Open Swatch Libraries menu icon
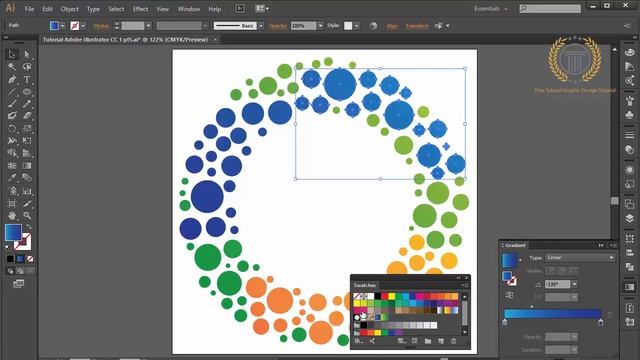 pyautogui.click(x=358, y=341)
